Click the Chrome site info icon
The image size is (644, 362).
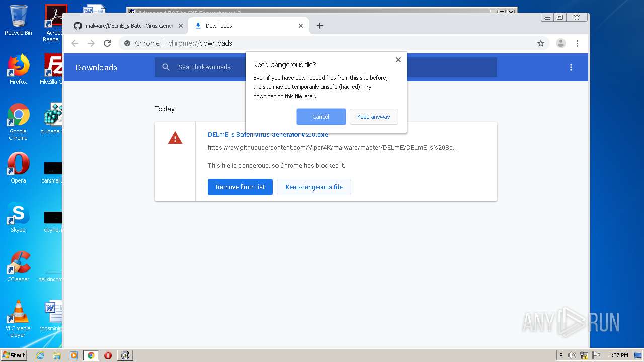(127, 43)
